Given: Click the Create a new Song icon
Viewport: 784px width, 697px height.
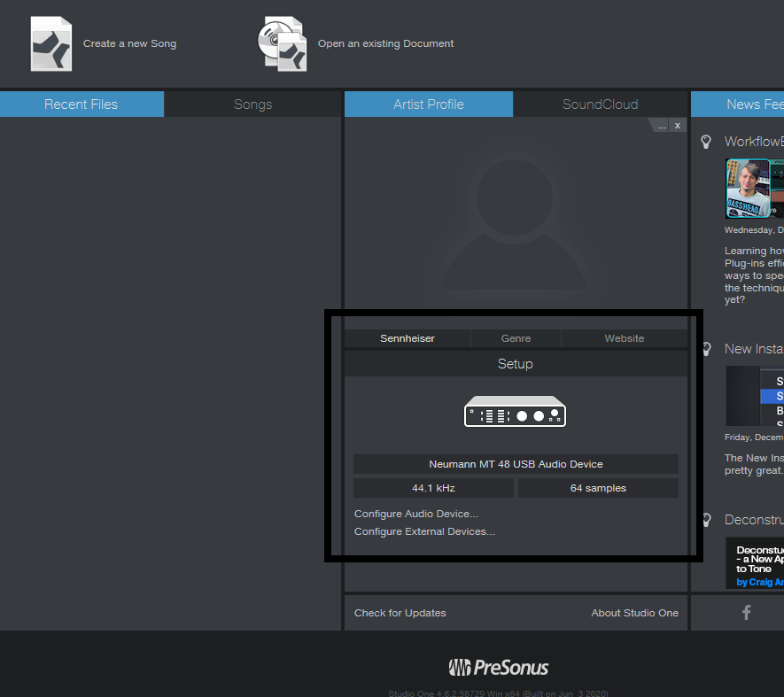Looking at the screenshot, I should click(x=51, y=44).
